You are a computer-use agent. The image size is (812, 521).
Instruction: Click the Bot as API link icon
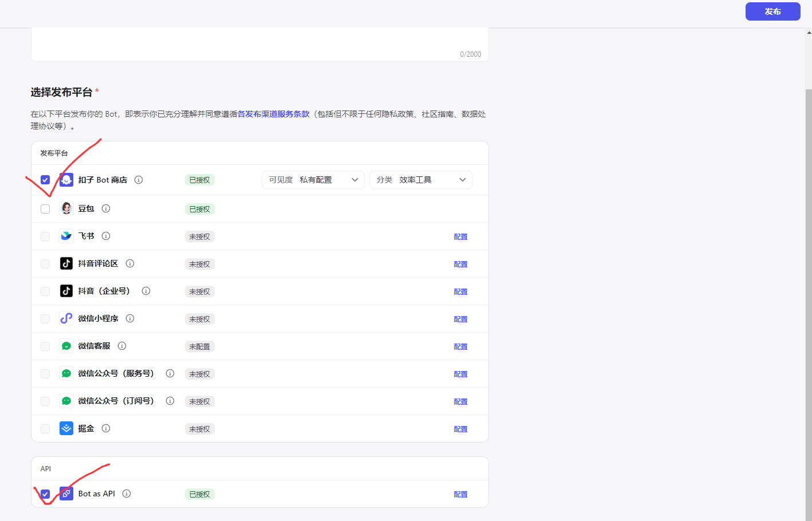pyautogui.click(x=66, y=494)
